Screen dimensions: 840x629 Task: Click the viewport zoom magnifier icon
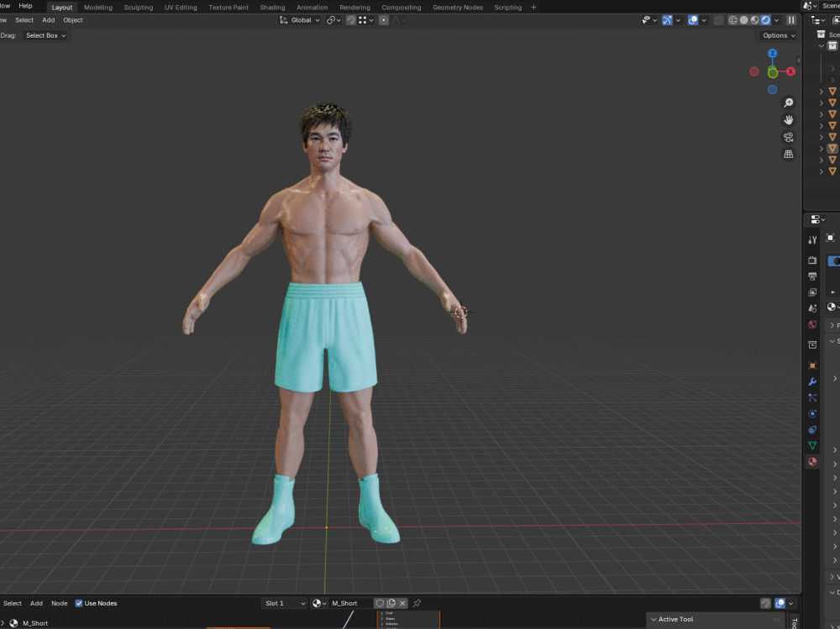[789, 102]
